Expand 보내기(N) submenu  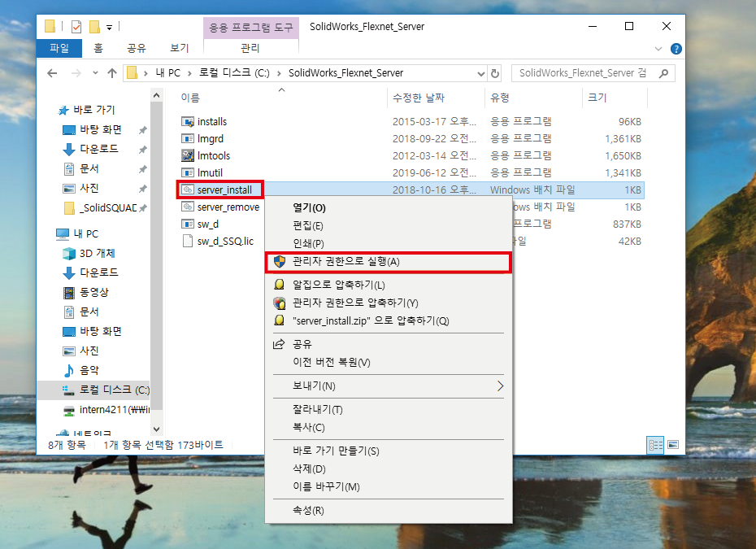tap(500, 386)
